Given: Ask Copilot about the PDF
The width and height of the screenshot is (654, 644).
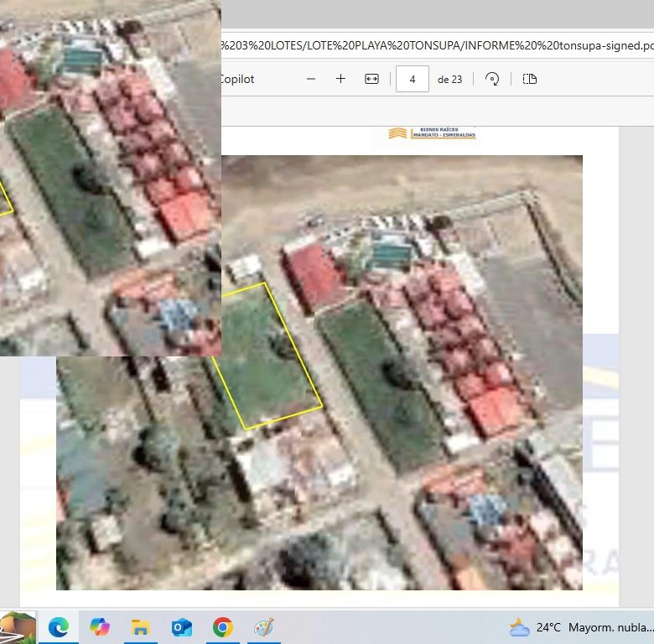Looking at the screenshot, I should point(236,79).
